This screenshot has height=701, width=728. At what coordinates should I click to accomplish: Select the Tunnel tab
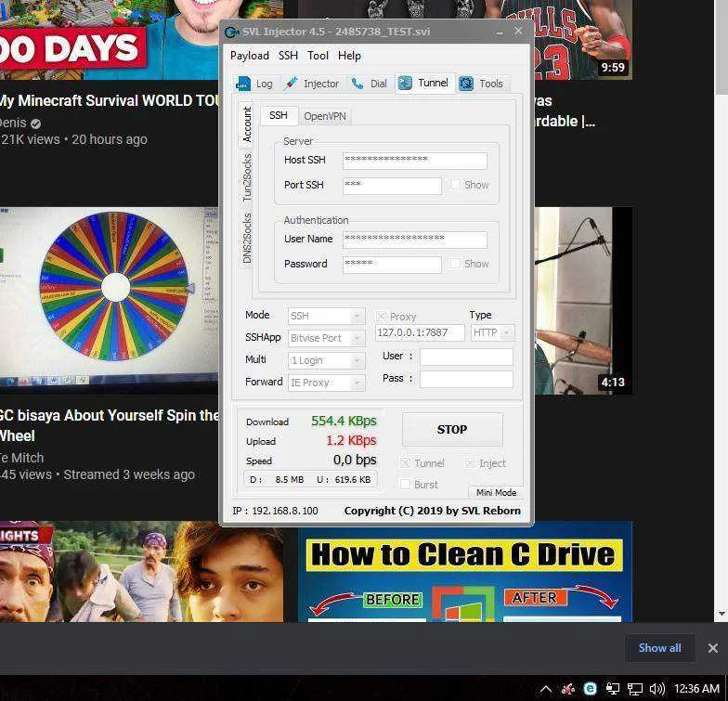tap(424, 84)
